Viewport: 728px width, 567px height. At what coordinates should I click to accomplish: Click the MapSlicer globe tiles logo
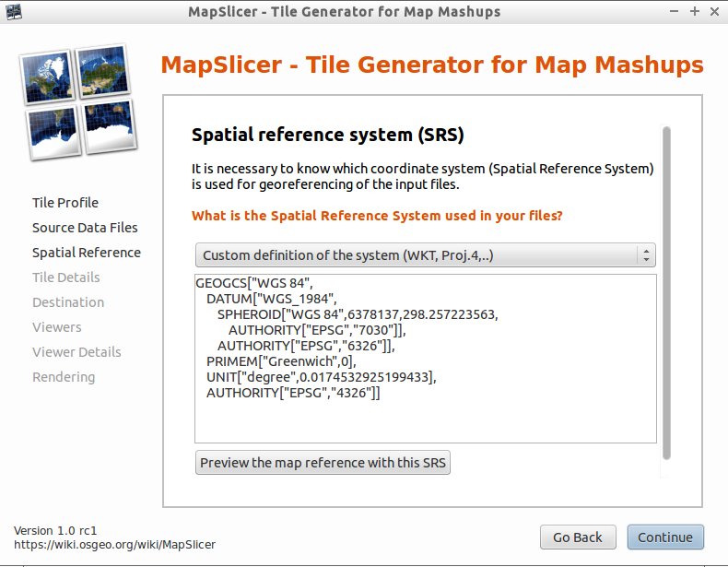tap(78, 102)
